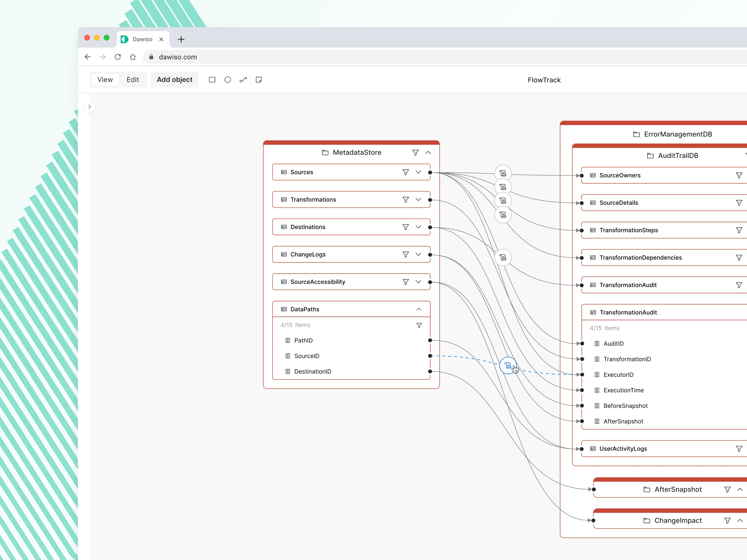Click the SourceID column row

coord(307,356)
